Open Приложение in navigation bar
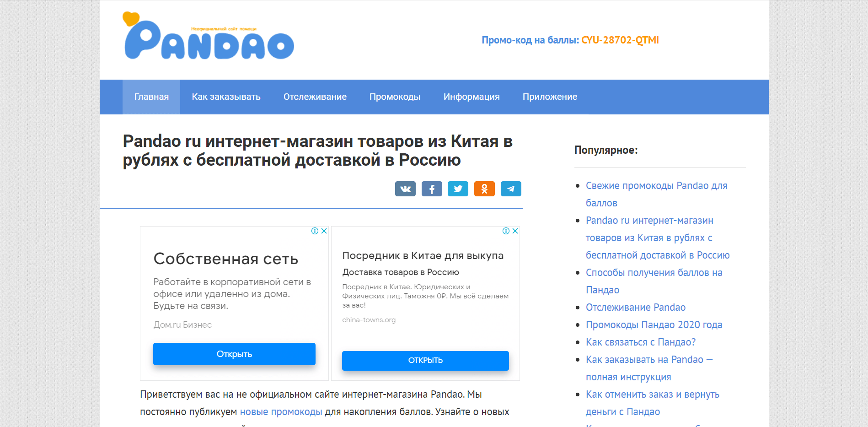Image resolution: width=868 pixels, height=427 pixels. [550, 97]
